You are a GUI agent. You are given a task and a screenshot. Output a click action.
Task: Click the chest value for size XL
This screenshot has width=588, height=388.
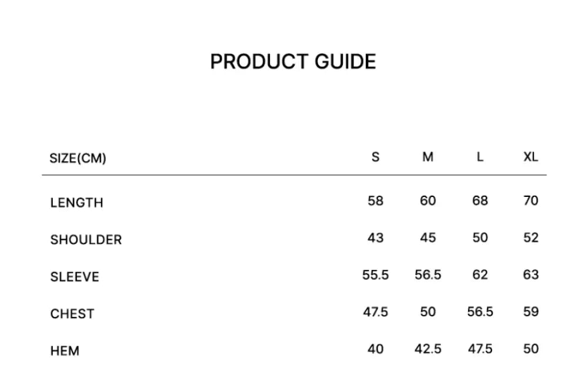point(531,312)
